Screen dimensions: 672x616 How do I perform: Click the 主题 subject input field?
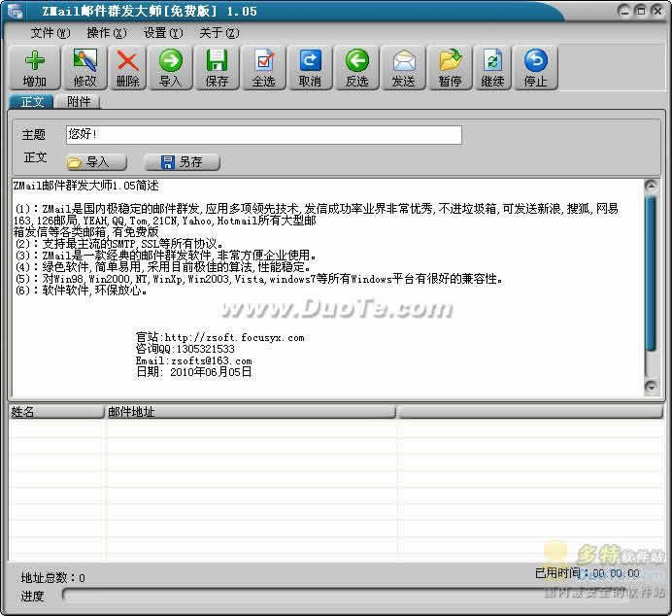(263, 135)
